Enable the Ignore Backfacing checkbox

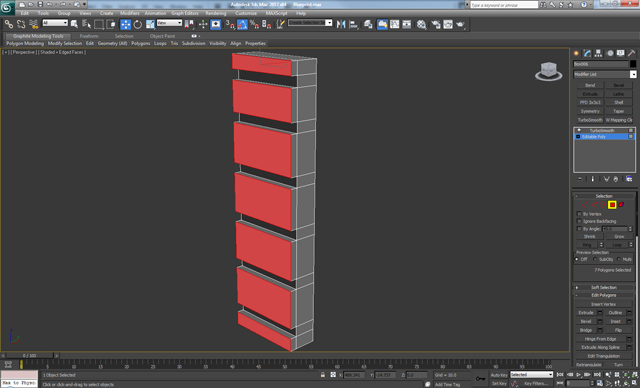(579, 221)
